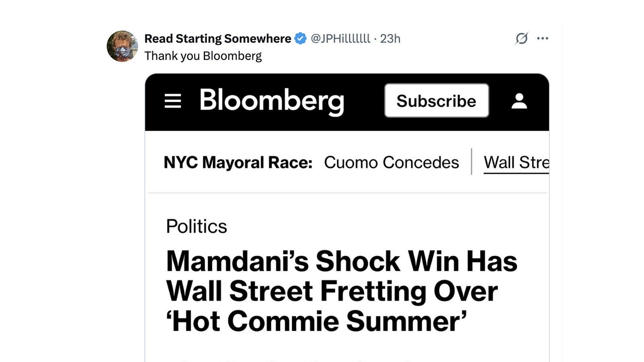The image size is (644, 362).
Task: Select the Cuomo Concedes nav item
Action: point(391,162)
